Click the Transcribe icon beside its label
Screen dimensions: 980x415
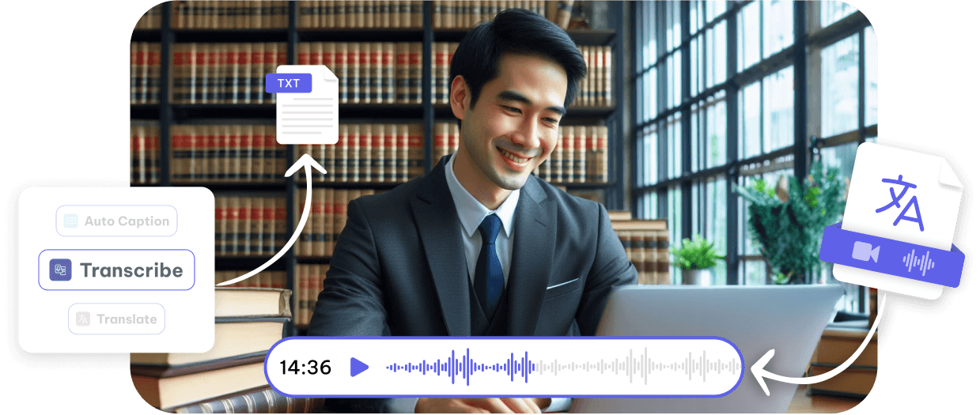(60, 270)
